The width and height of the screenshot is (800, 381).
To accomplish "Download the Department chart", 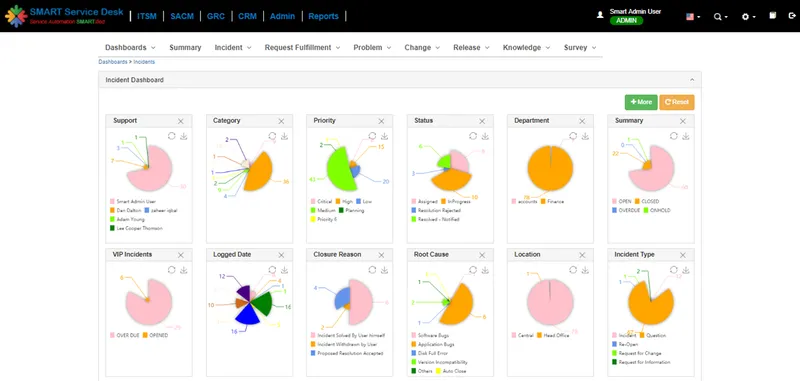I will click(x=585, y=136).
